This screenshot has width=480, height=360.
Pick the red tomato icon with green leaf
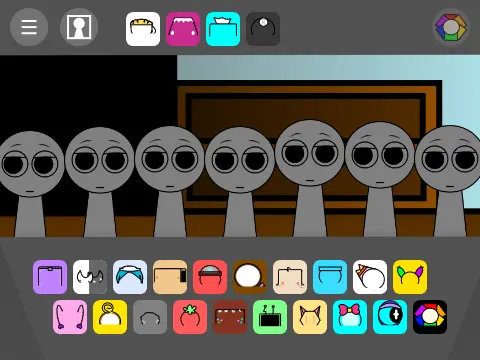pyautogui.click(x=190, y=317)
